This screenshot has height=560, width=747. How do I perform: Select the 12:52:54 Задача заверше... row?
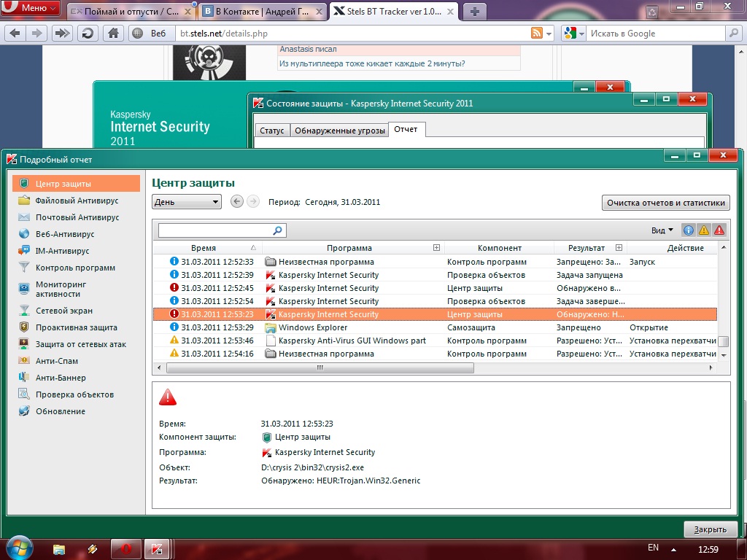click(435, 301)
